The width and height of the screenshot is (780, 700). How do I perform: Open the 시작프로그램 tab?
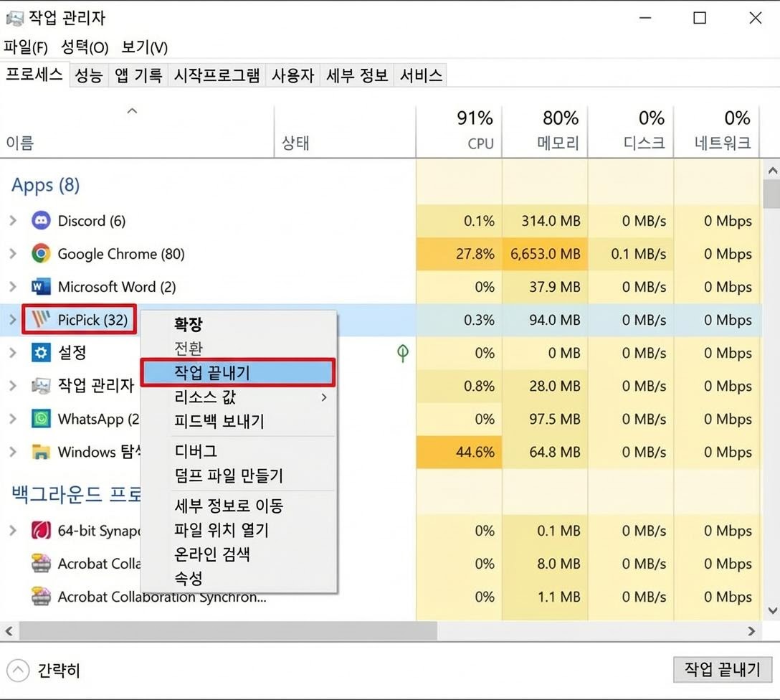tap(217, 75)
